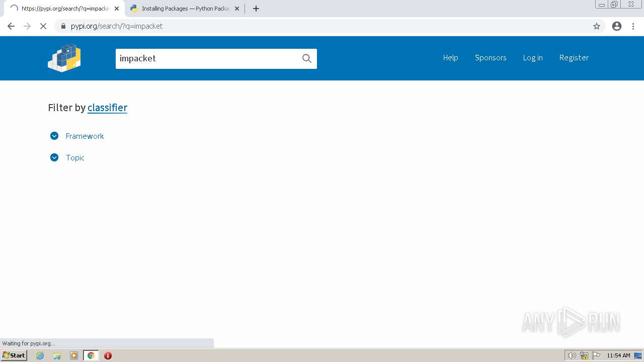Open the Sponsors link

click(x=491, y=58)
